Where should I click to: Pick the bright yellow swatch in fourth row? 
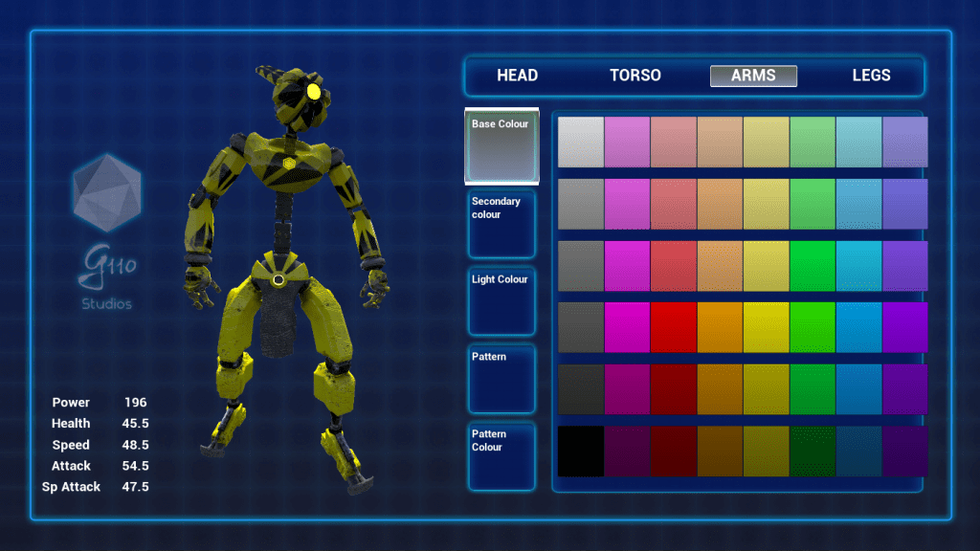(x=767, y=327)
